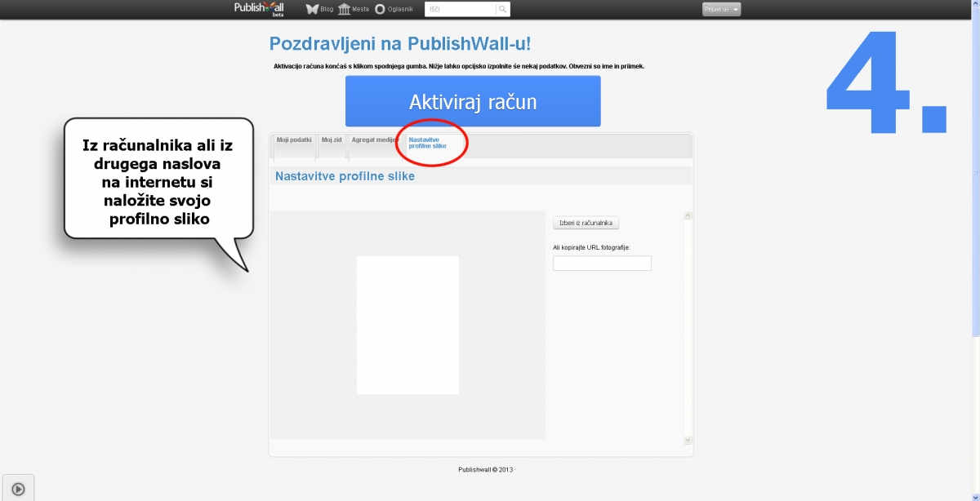The image size is (980, 501).
Task: Click the panel scrollbar down arrow
Action: point(688,440)
